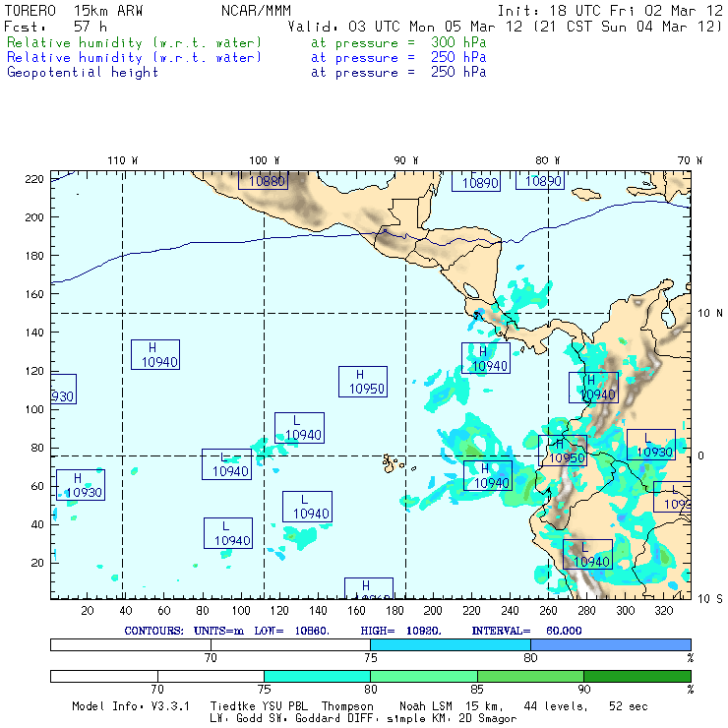Click the Geopotential height legend entry
The width and height of the screenshot is (728, 728).
pyautogui.click(x=83, y=72)
